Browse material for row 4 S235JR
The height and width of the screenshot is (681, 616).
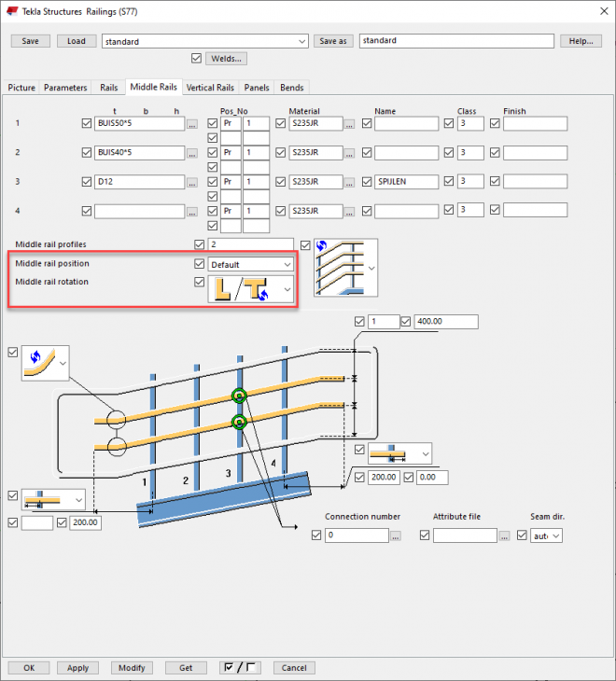349,212
